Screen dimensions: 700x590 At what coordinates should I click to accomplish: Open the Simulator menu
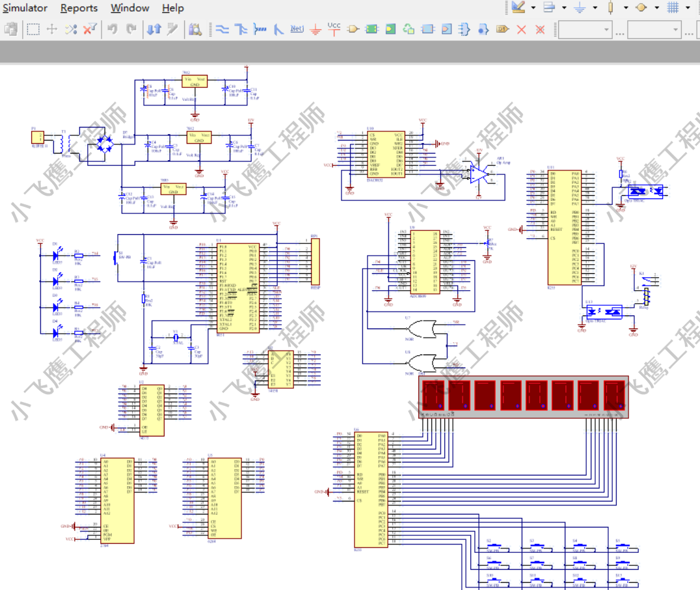tap(25, 8)
